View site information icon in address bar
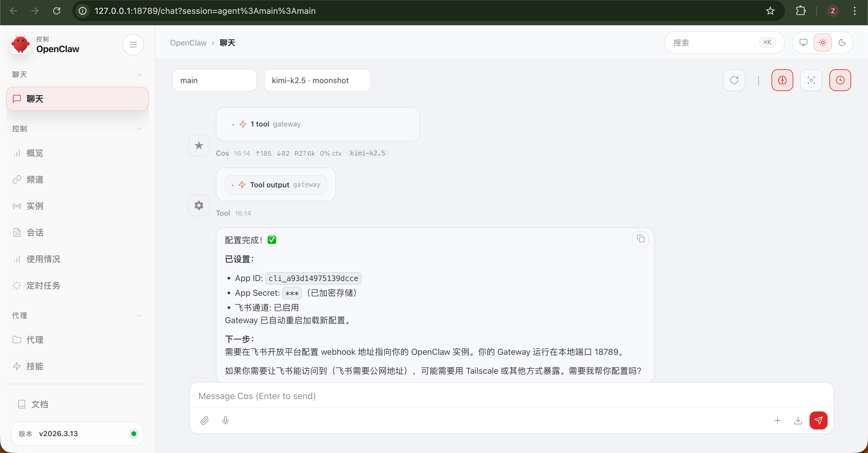 click(83, 11)
